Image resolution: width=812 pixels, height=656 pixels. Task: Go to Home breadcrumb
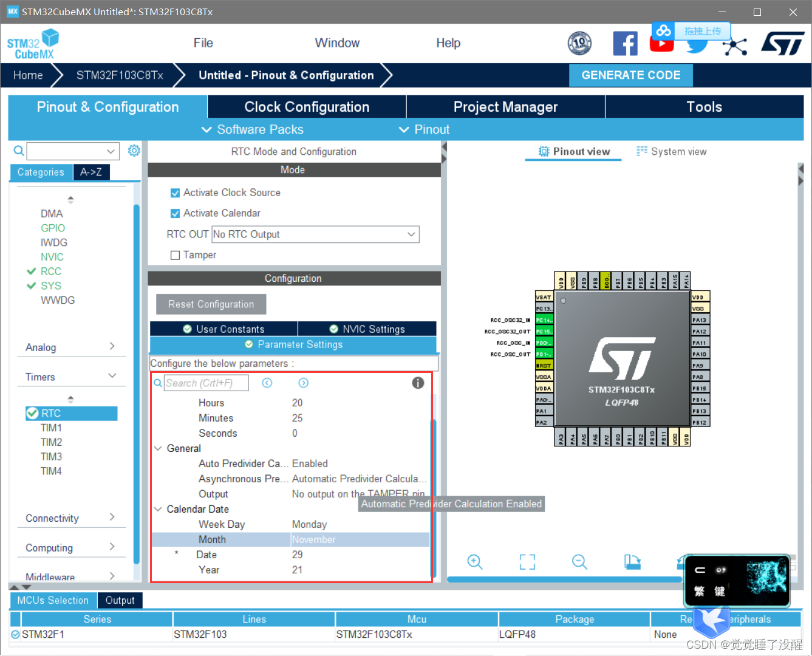coord(28,75)
